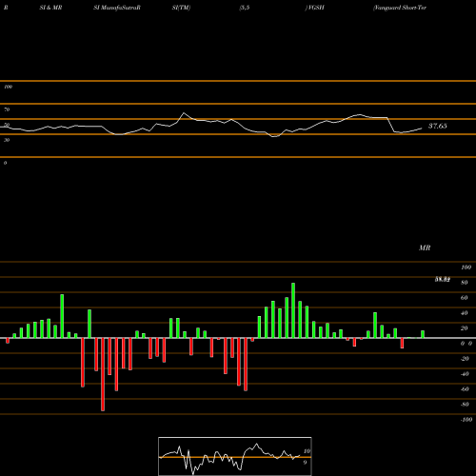476x476 pixels.
Task: Click the 'SI & MR' header text
Action: tap(50, 8)
